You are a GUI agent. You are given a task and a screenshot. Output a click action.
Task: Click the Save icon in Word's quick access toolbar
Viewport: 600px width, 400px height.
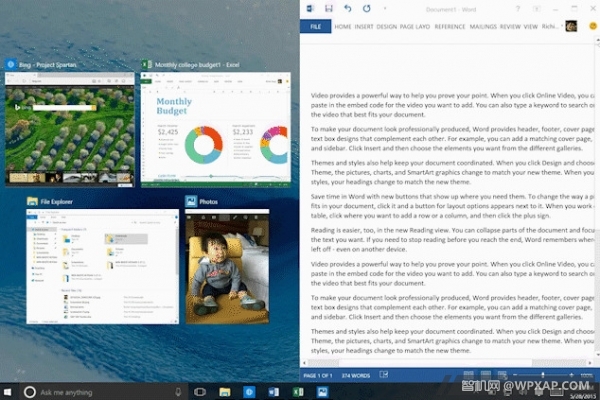(329, 8)
